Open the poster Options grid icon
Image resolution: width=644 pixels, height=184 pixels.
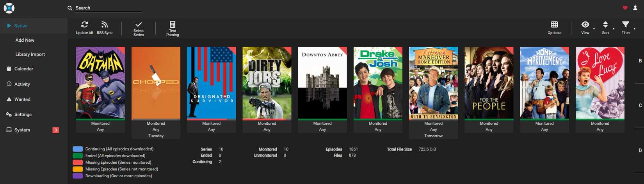554,25
